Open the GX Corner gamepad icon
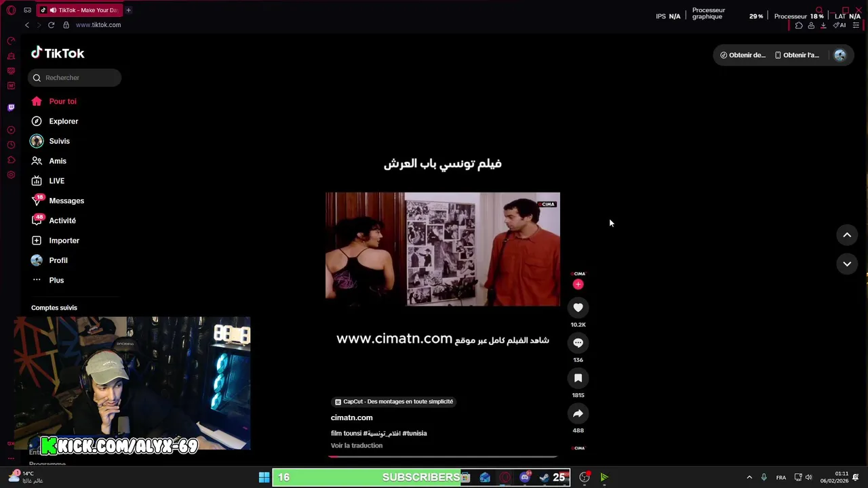 [x=27, y=10]
